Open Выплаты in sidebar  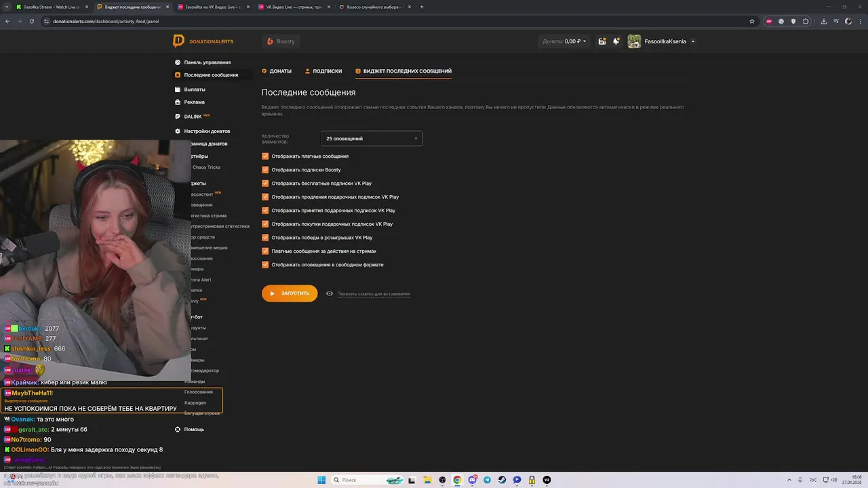195,89
